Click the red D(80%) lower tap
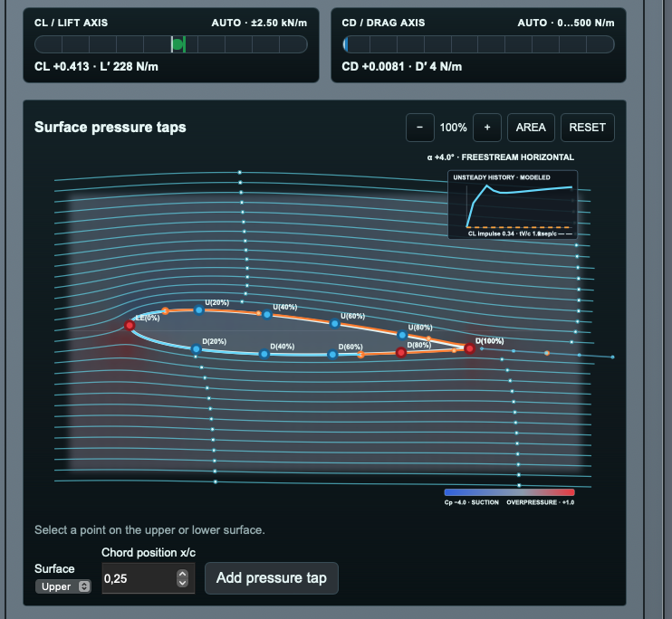This screenshot has height=619, width=672. coord(400,353)
